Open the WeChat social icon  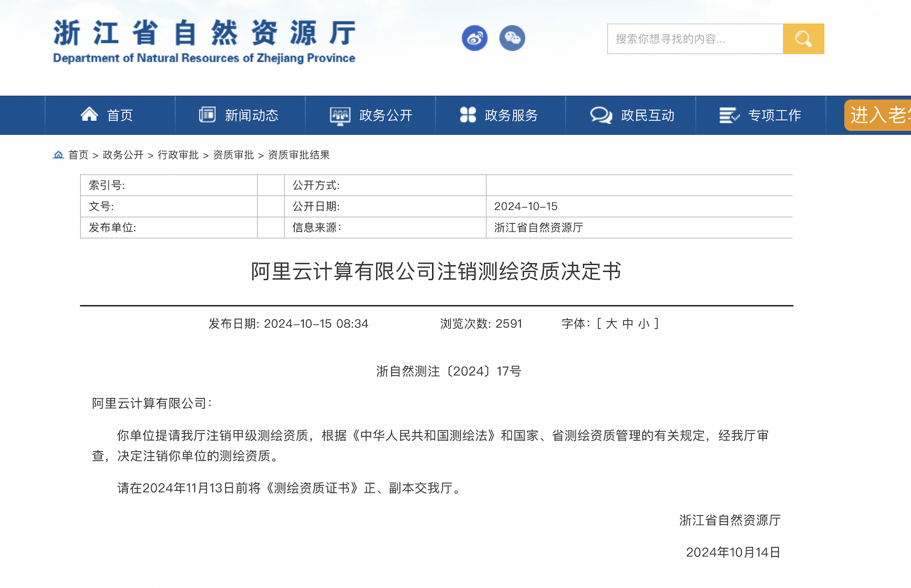click(512, 38)
